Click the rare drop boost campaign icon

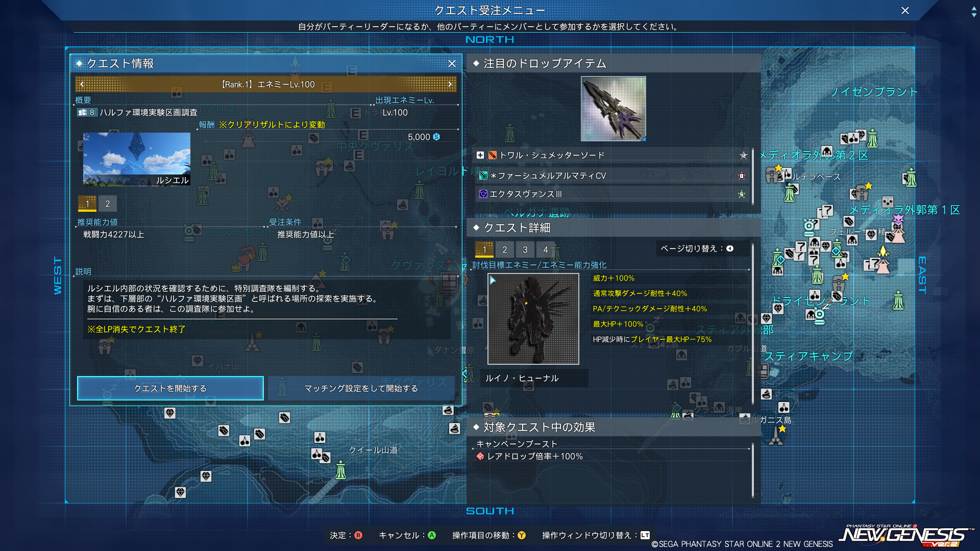tap(480, 456)
